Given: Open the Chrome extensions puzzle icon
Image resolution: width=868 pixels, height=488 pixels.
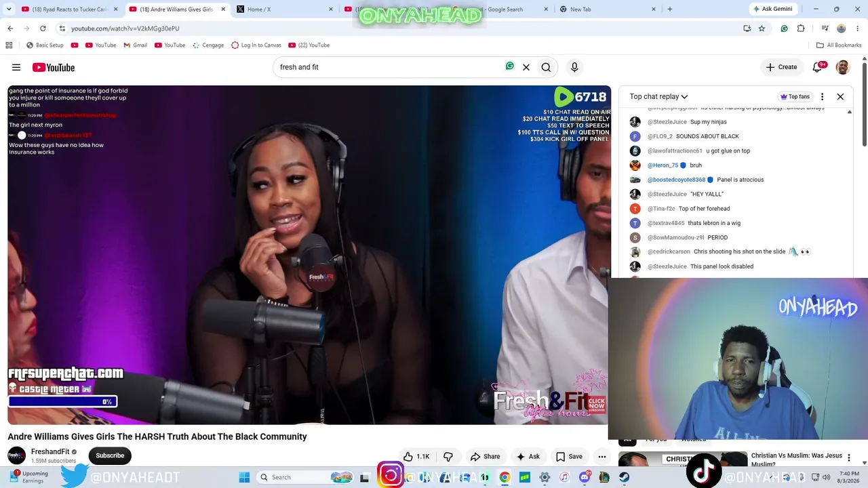Looking at the screenshot, I should tap(801, 28).
